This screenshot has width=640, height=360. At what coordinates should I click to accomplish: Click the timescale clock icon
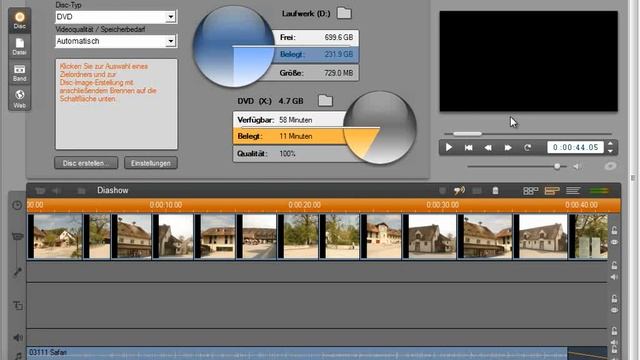(17, 205)
